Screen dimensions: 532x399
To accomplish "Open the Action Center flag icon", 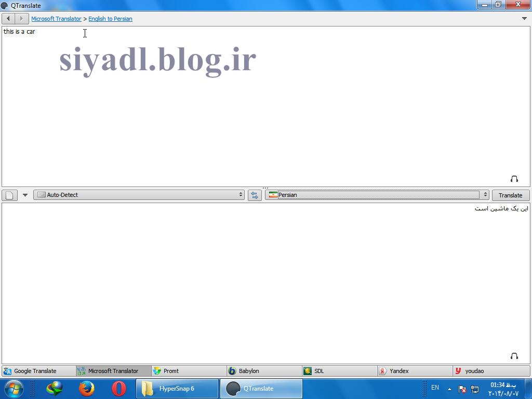I will [462, 389].
